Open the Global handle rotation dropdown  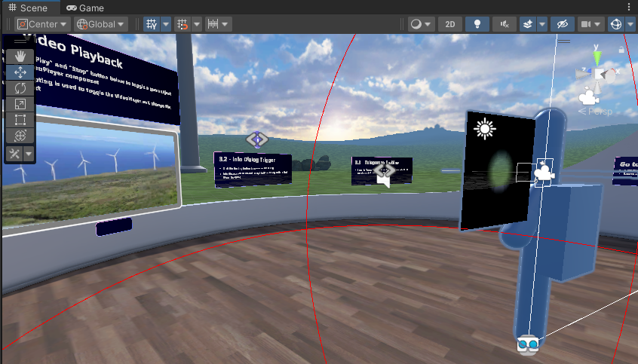point(101,24)
